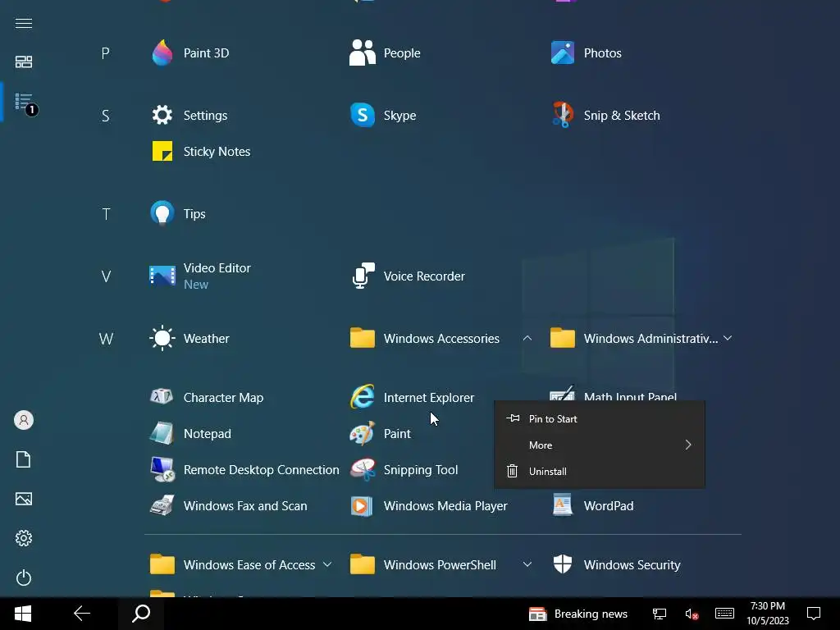Click letter V section header
The width and height of the screenshot is (840, 630).
[106, 276]
